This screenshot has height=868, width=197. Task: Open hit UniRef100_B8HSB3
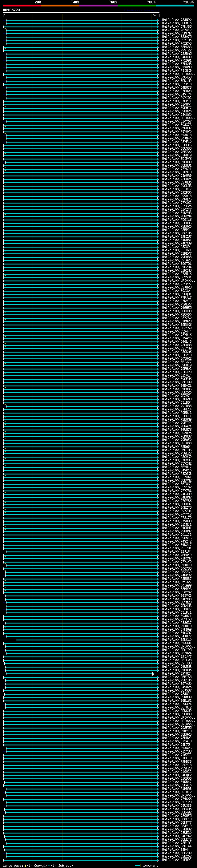click(177, 47)
